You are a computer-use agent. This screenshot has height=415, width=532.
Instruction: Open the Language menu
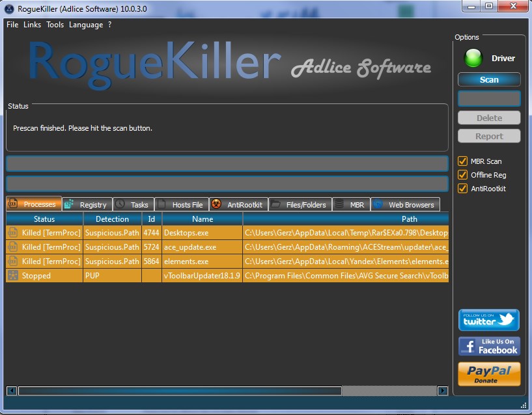pos(86,25)
